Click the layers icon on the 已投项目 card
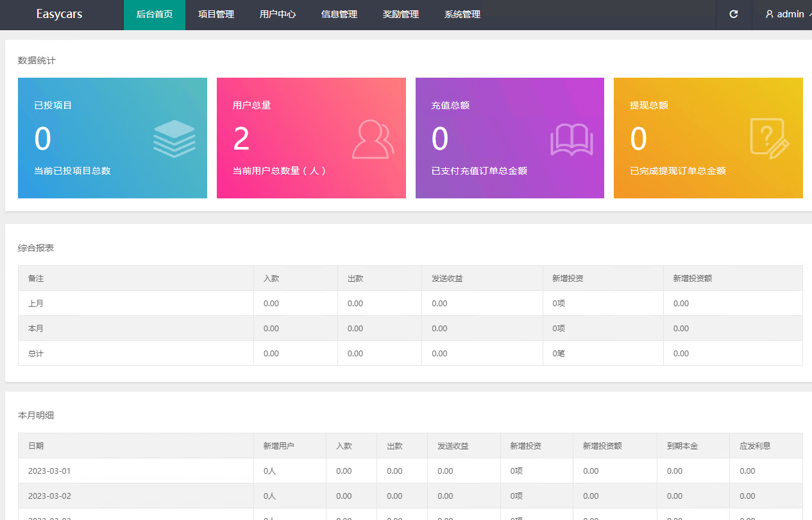 (x=174, y=139)
